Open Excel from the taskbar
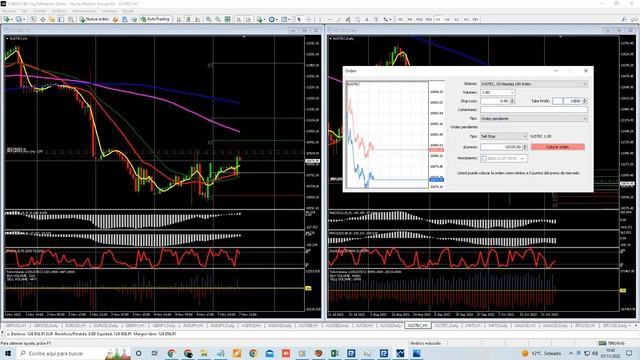This screenshot has height=360, width=640. click(x=335, y=353)
